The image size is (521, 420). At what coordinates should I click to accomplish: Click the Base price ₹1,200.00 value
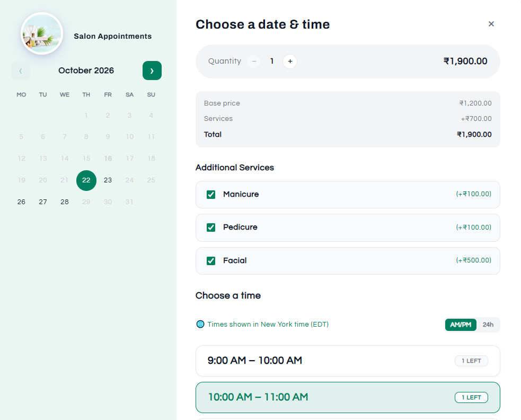click(475, 103)
